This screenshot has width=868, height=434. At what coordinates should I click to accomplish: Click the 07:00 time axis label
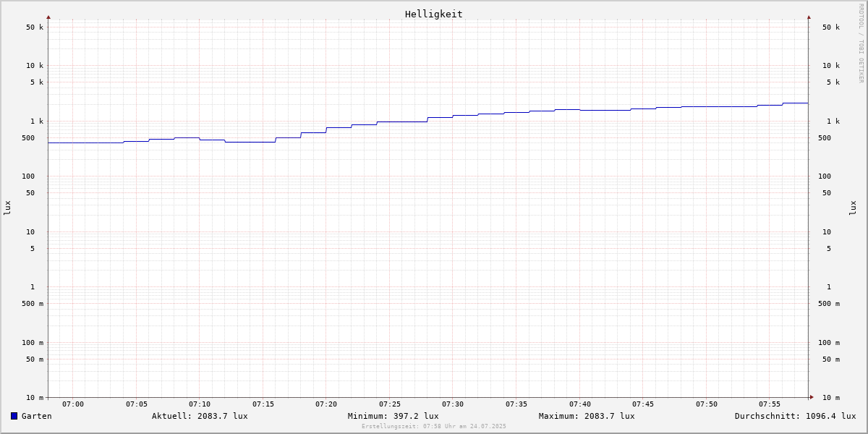coord(73,404)
